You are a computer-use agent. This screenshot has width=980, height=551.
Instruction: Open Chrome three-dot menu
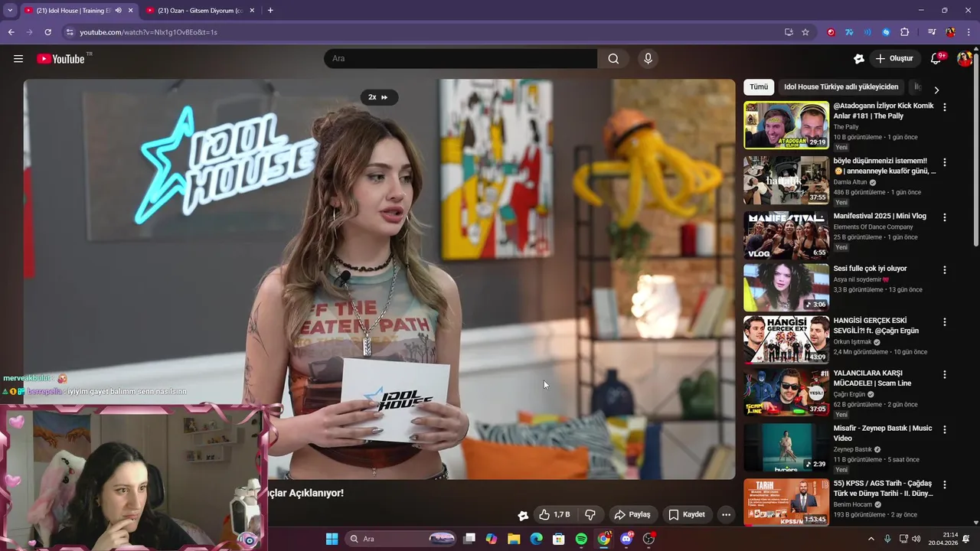pyautogui.click(x=969, y=32)
